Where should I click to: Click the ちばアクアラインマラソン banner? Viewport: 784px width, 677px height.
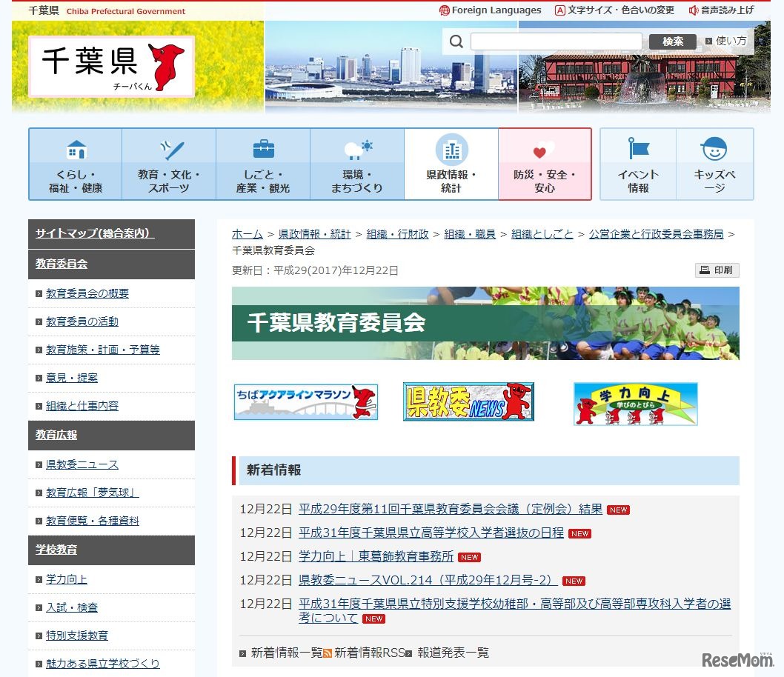(305, 402)
